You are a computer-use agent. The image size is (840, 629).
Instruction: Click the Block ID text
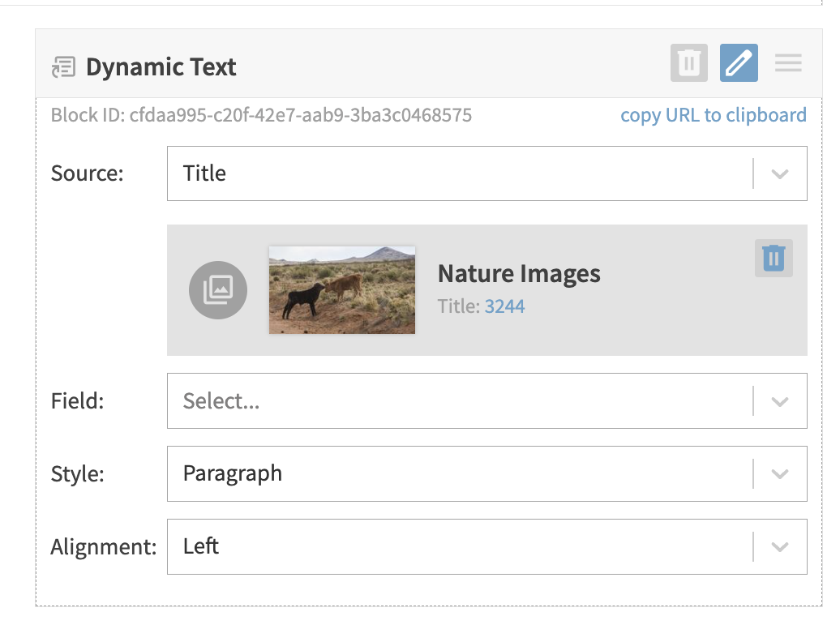click(x=261, y=115)
